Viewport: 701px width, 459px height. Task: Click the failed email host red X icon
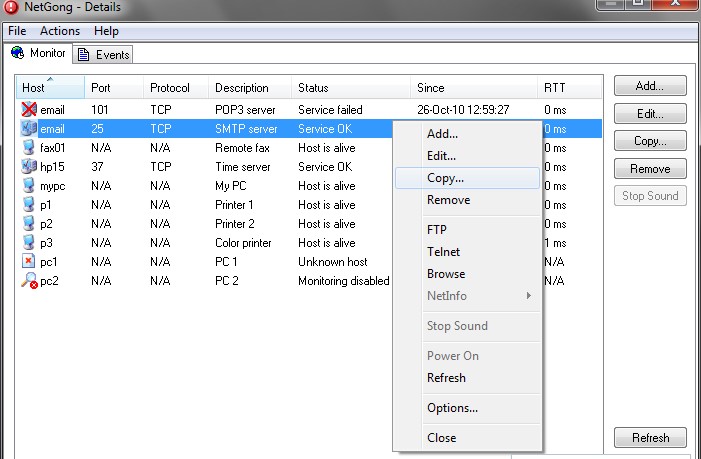point(28,110)
